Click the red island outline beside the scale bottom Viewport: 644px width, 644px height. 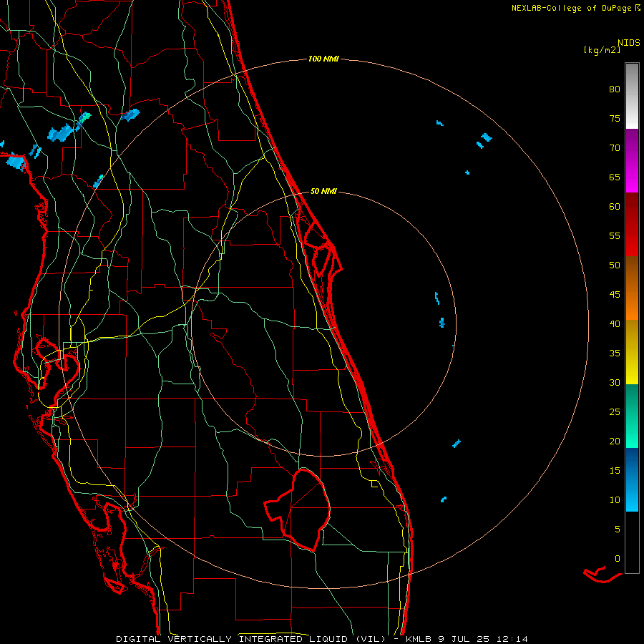click(602, 575)
